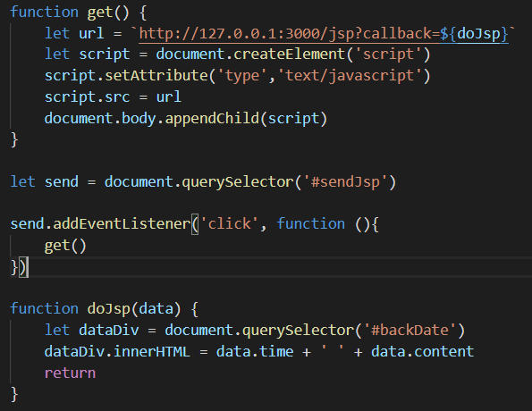Image resolution: width=532 pixels, height=411 pixels.
Task: Click 'addEventListener' in the send line
Action: pyautogui.click(x=122, y=224)
